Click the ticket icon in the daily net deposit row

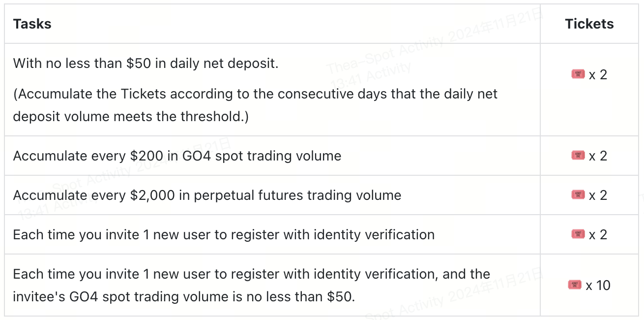click(578, 74)
